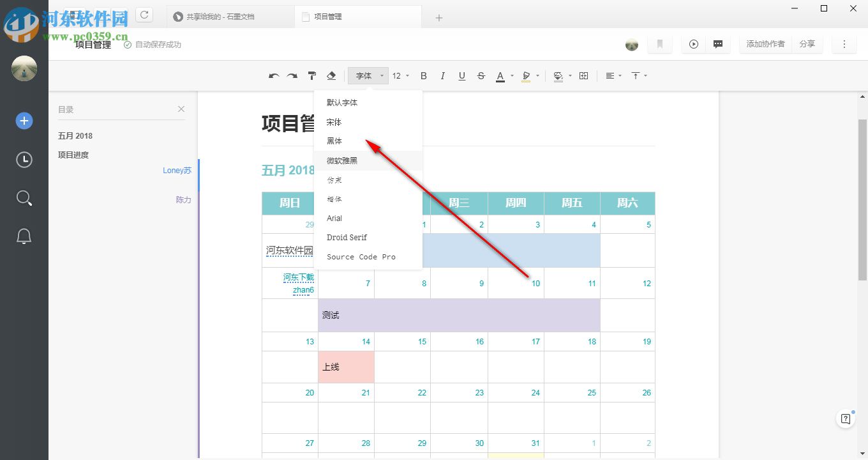Bookmark this document with the flag icon
This screenshot has height=460, width=868.
[x=660, y=44]
